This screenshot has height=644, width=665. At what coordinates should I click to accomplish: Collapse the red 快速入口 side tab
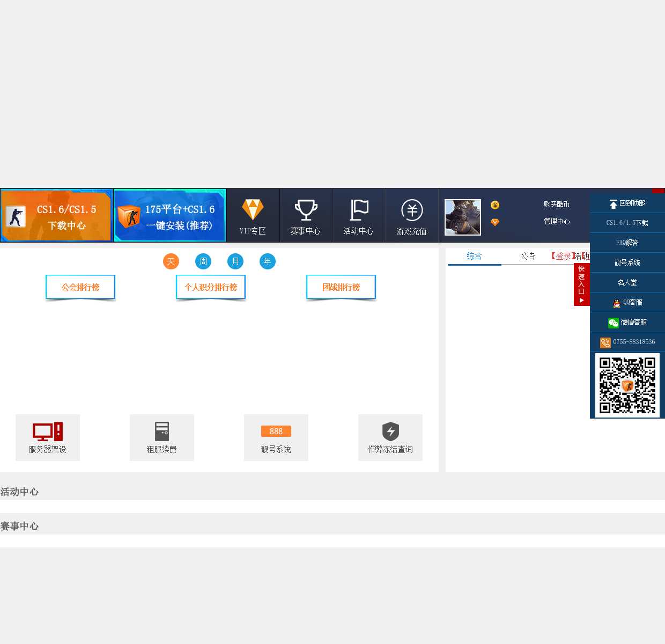(581, 284)
